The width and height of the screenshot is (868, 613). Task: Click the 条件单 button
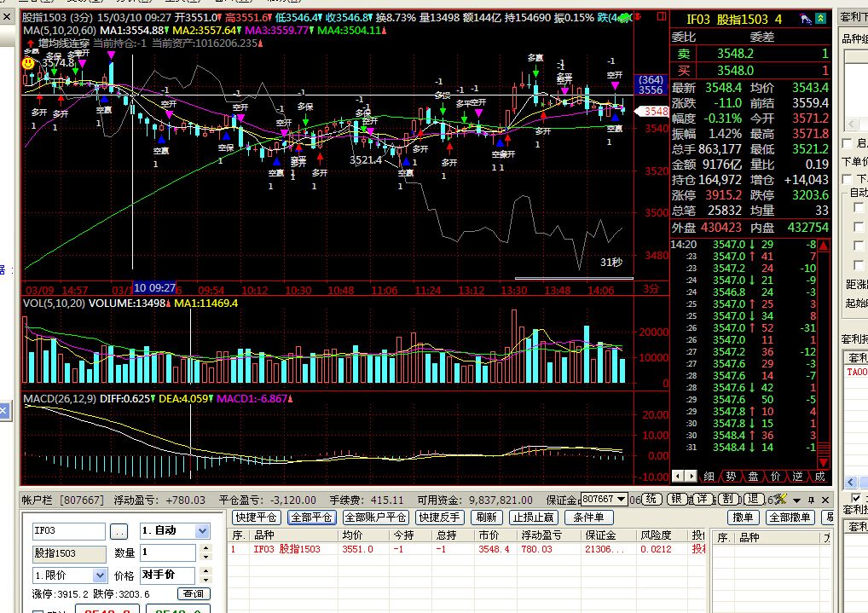tap(588, 518)
